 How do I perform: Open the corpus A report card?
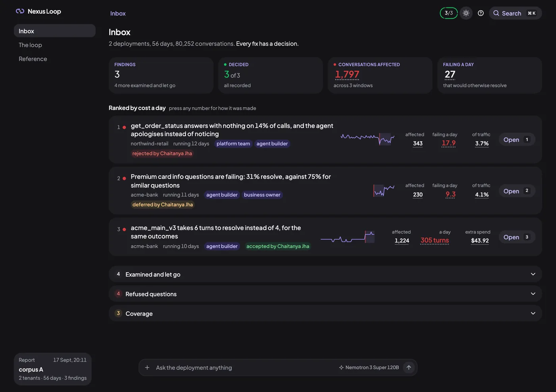[53, 369]
